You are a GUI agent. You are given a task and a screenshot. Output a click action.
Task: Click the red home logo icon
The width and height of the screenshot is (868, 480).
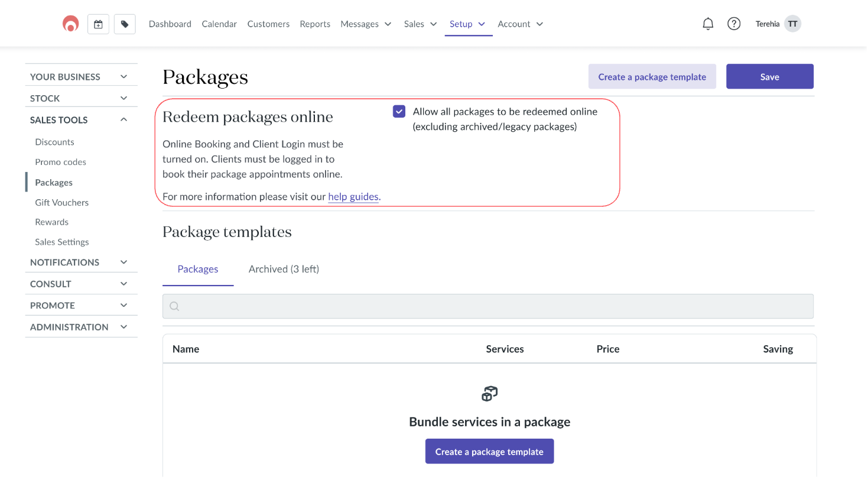tap(71, 24)
